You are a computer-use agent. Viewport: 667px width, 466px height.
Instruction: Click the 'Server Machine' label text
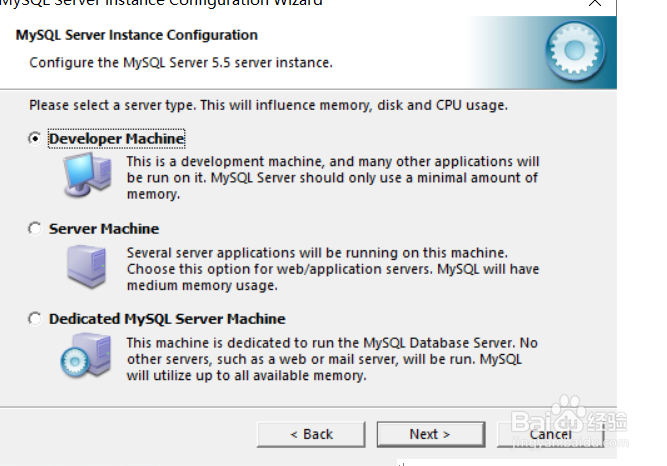[104, 229]
